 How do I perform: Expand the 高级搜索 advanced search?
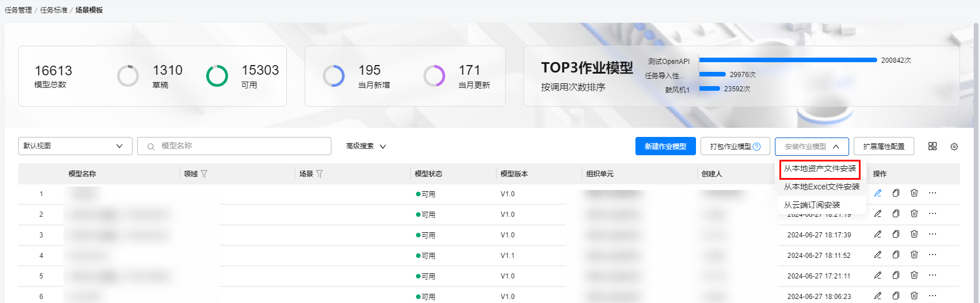[366, 146]
